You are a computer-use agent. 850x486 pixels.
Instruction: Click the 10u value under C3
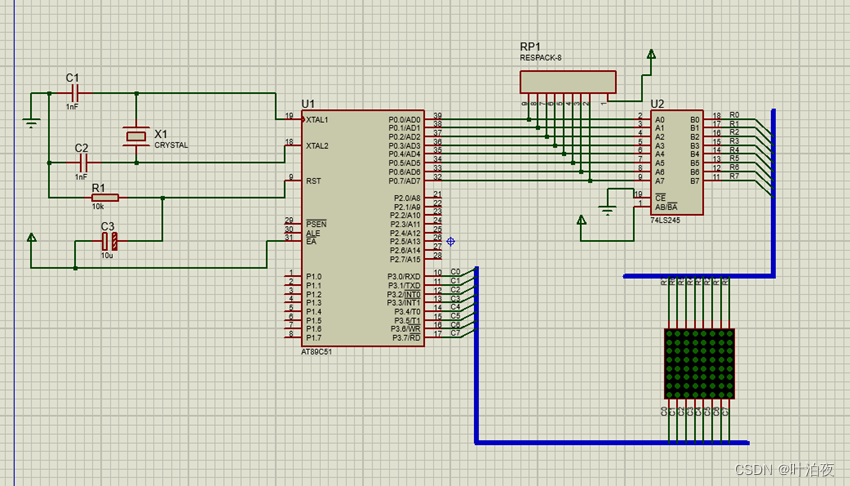[107, 255]
